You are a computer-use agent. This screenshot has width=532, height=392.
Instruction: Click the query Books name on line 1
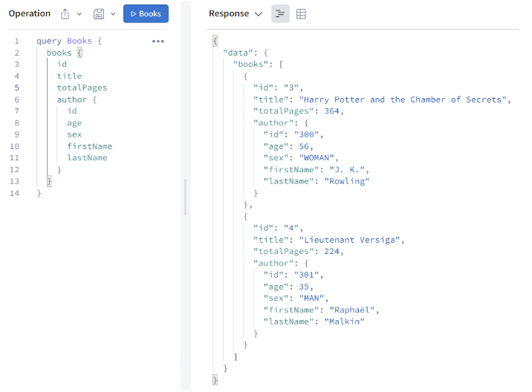pyautogui.click(x=80, y=41)
